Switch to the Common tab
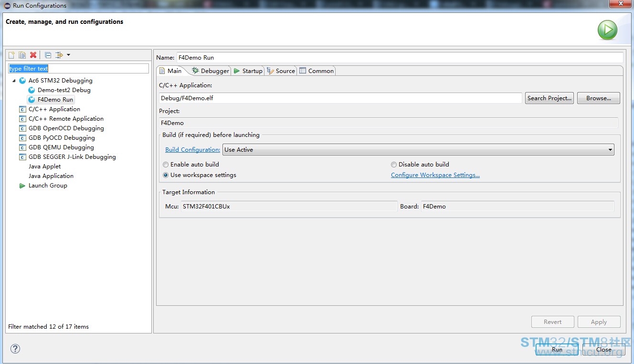 pyautogui.click(x=317, y=71)
